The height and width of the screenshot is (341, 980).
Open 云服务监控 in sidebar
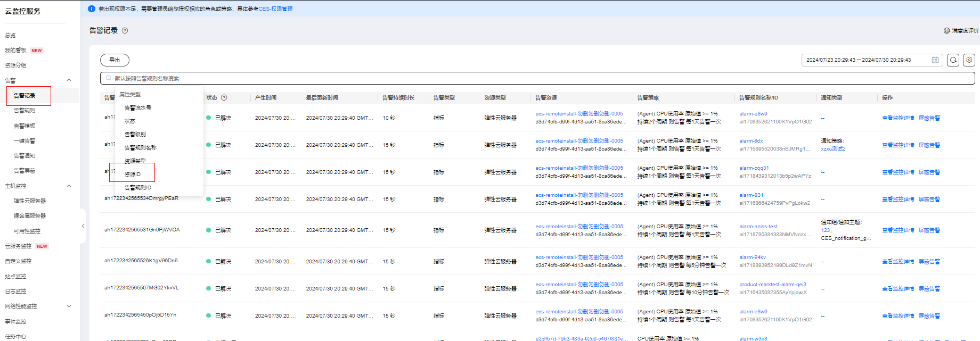click(18, 246)
